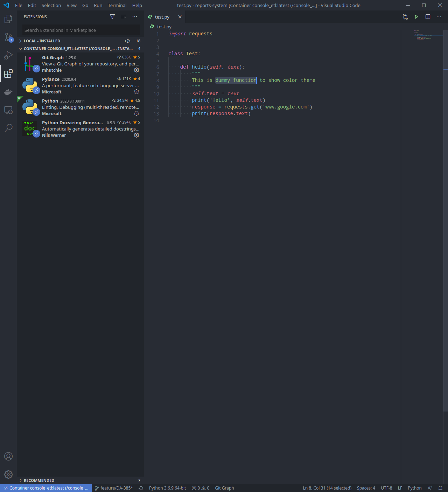Open the Remote Explorer sidebar icon
This screenshot has width=448, height=492.
(x=8, y=110)
